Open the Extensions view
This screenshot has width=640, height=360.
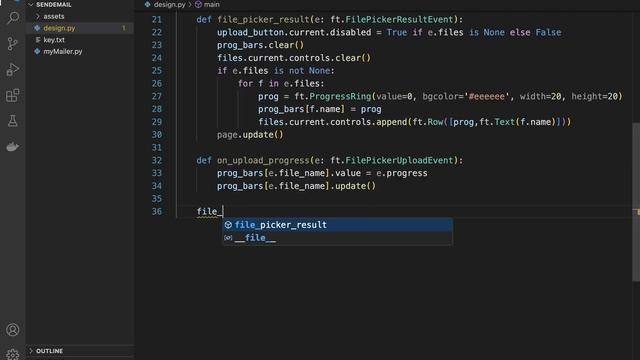pos(13,96)
